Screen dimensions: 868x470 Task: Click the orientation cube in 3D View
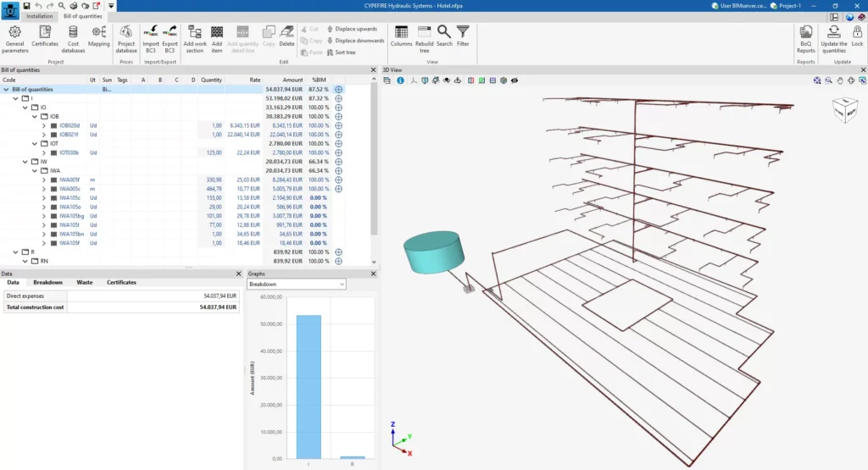[x=845, y=109]
